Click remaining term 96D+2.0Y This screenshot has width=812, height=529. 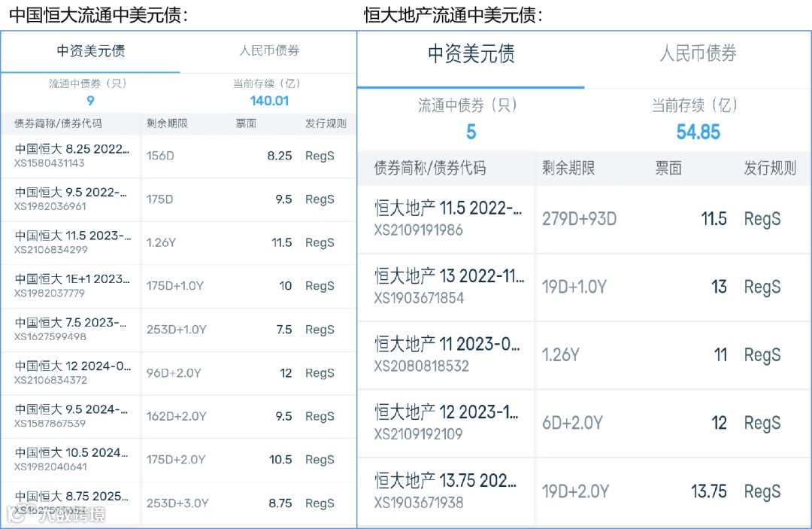[x=174, y=373]
